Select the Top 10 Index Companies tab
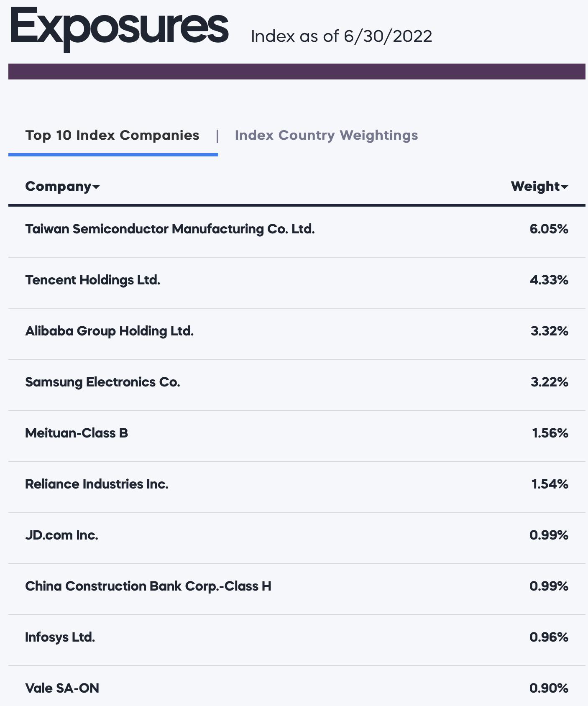The width and height of the screenshot is (588, 706). coord(112,135)
